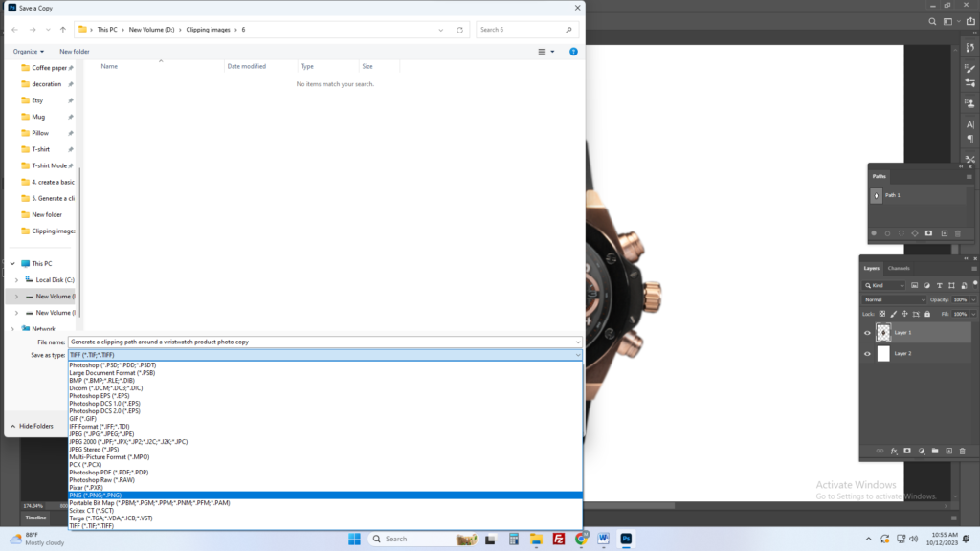Click the Opacity value field
980x551 pixels.
coord(960,299)
